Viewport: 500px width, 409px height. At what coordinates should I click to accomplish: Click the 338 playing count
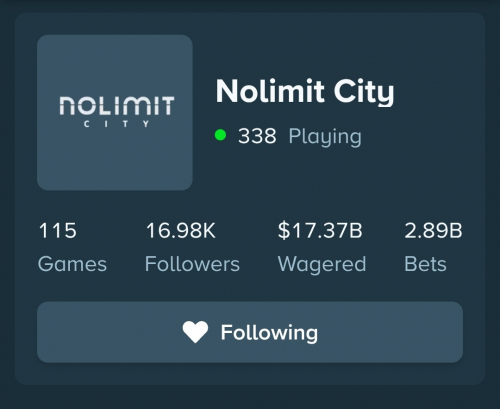tap(257, 136)
